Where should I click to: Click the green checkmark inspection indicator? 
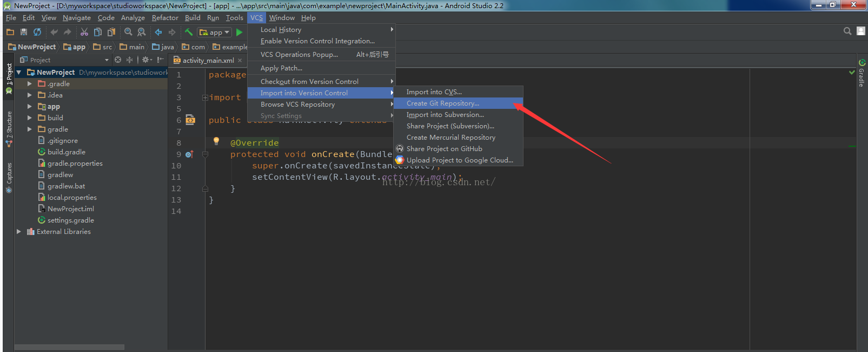852,73
